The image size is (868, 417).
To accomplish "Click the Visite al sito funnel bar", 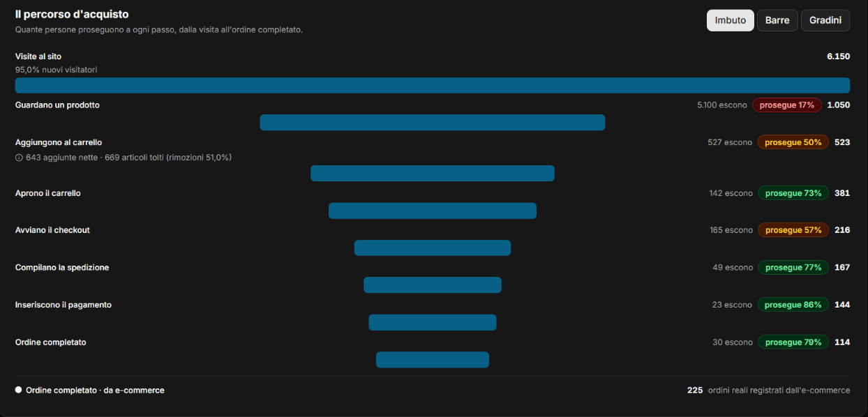I will (x=433, y=85).
